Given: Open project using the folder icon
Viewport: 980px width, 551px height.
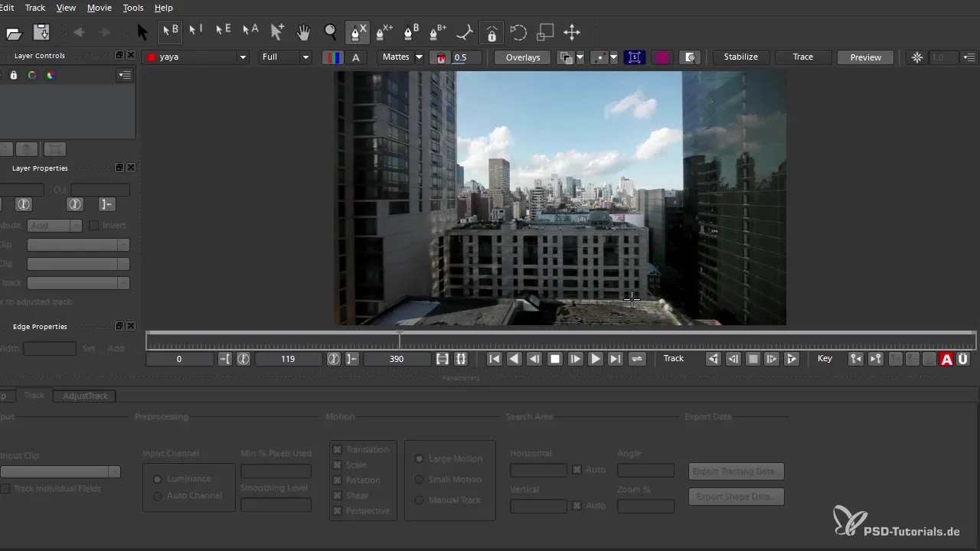Looking at the screenshot, I should point(13,33).
